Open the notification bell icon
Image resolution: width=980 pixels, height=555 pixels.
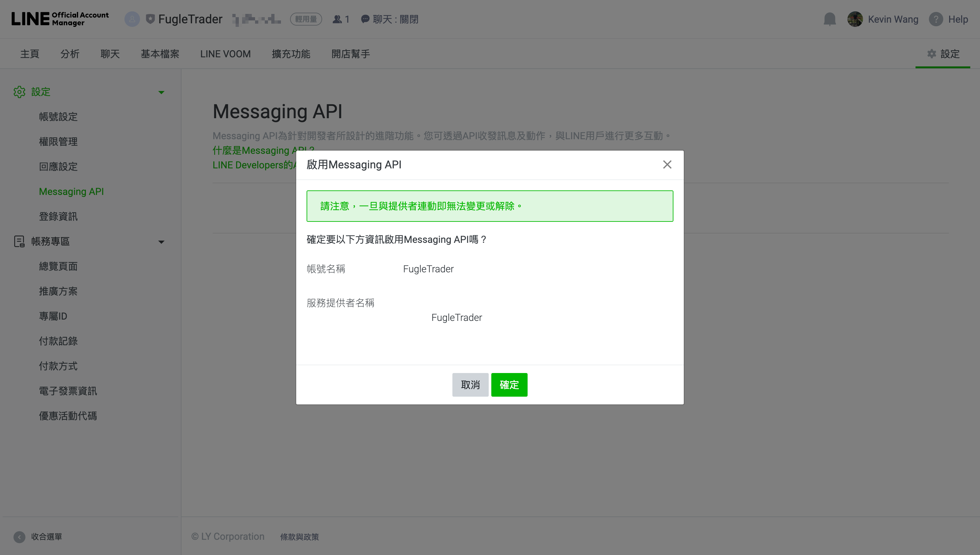click(829, 19)
